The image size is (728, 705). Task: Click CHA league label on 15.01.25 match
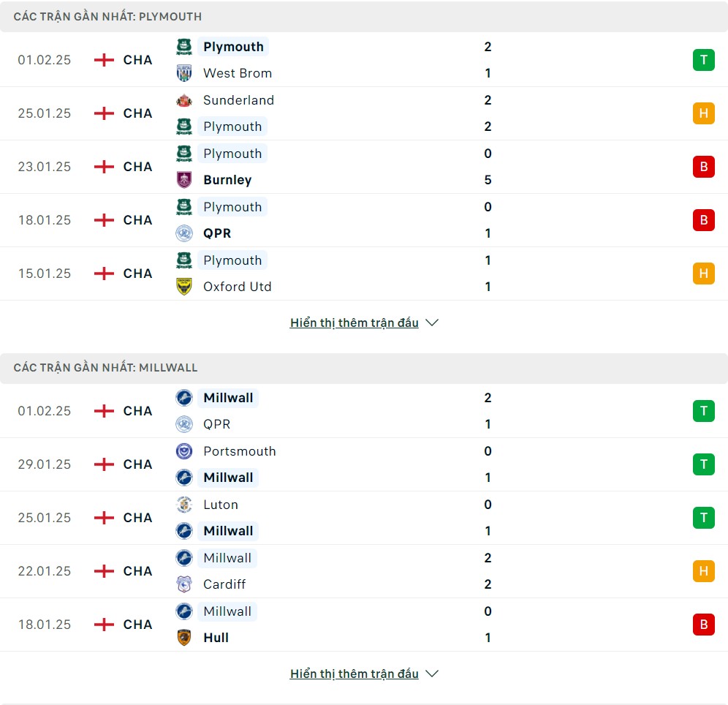pyautogui.click(x=138, y=274)
